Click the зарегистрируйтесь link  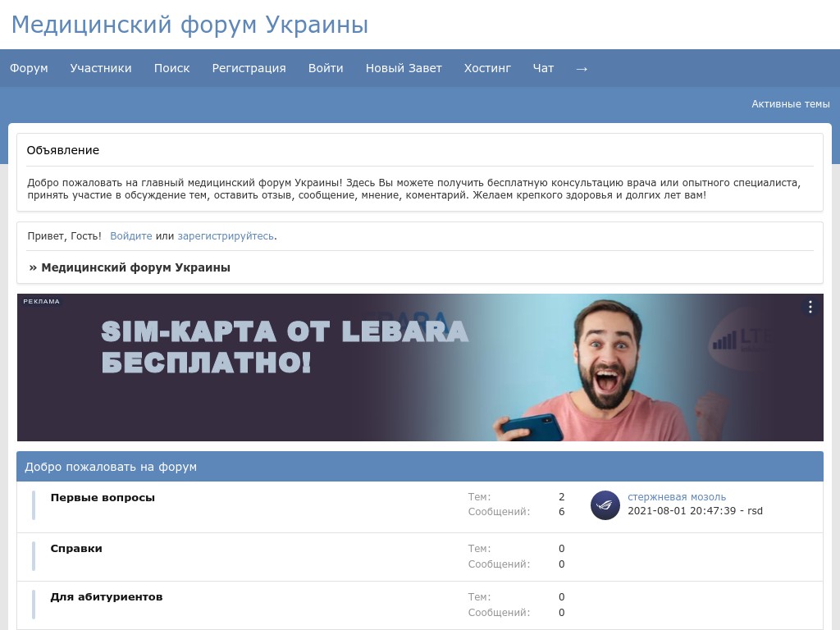(x=226, y=235)
